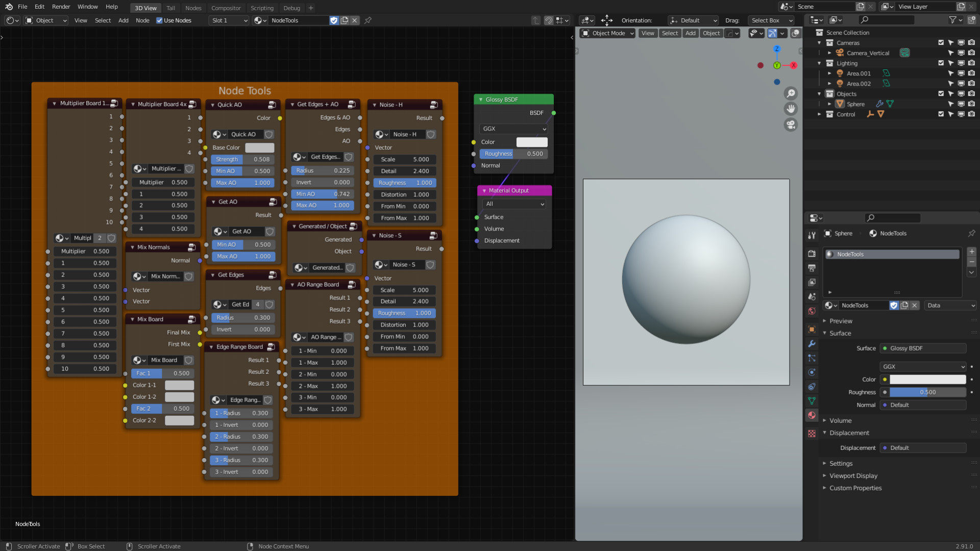This screenshot has height=551, width=980.
Task: Open the Texture properties checker tab
Action: click(x=812, y=434)
